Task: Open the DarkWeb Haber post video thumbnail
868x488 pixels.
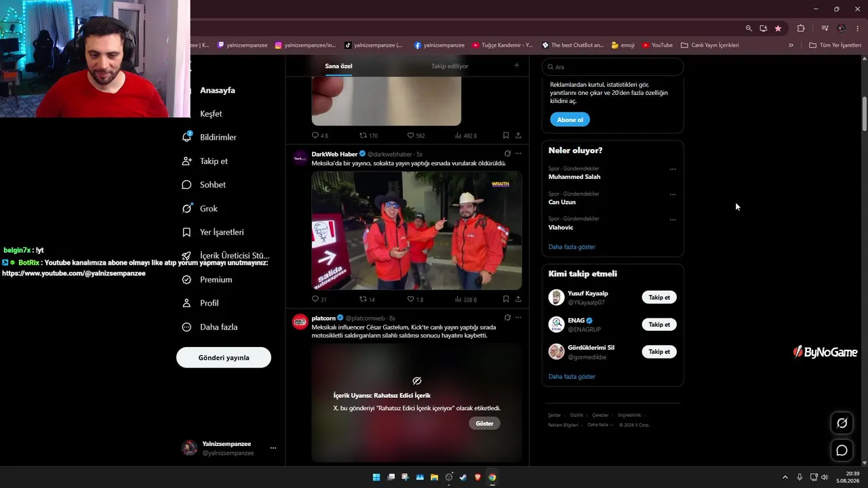Action: tap(416, 230)
